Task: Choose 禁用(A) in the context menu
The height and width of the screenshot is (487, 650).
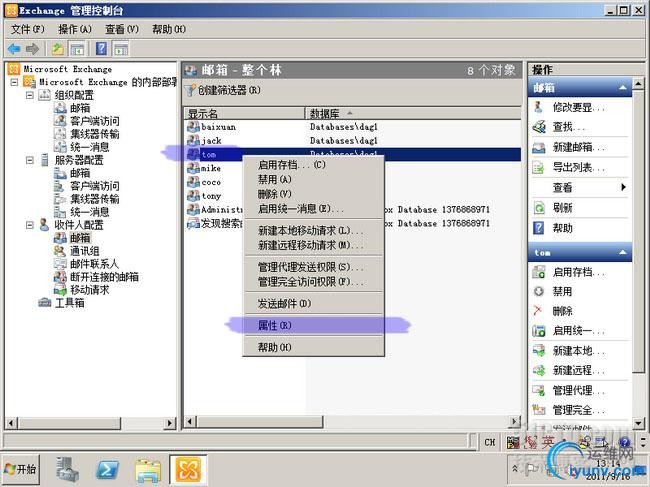Action: 313,179
